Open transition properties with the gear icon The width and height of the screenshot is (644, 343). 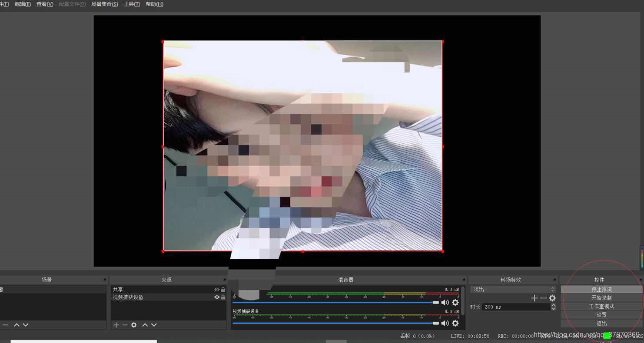point(552,298)
